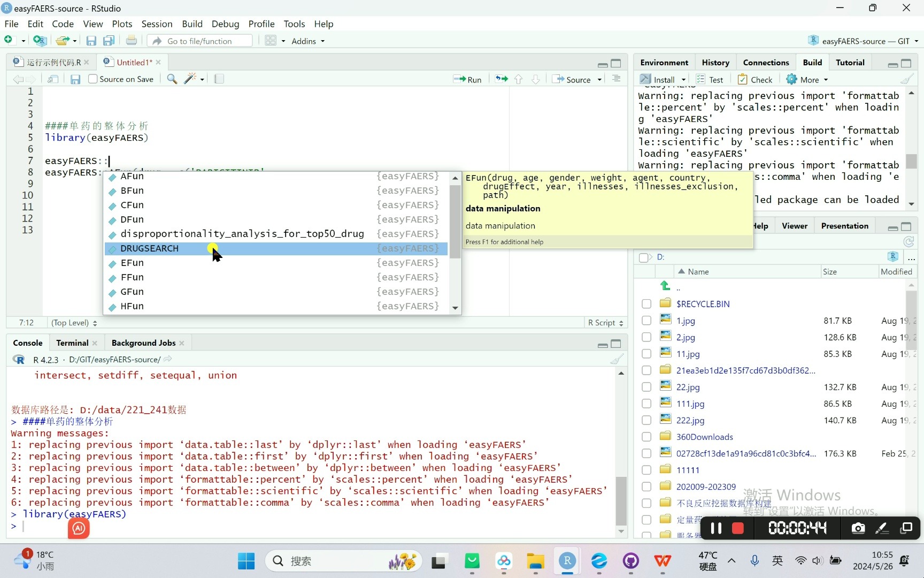Open the Session menu
The width and height of the screenshot is (924, 578).
157,24
